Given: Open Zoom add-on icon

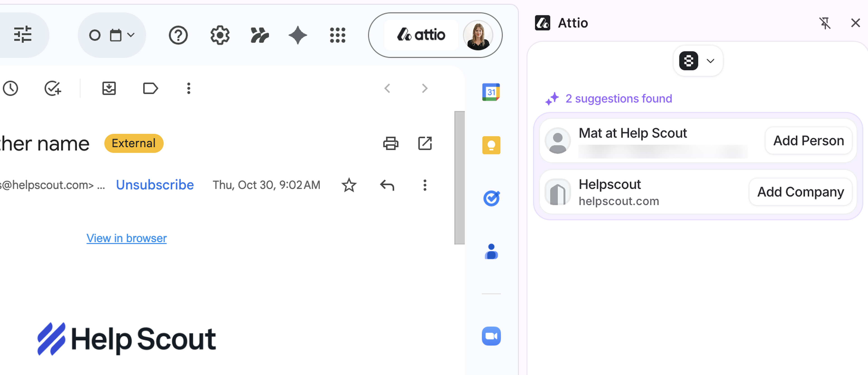Looking at the screenshot, I should pyautogui.click(x=491, y=336).
